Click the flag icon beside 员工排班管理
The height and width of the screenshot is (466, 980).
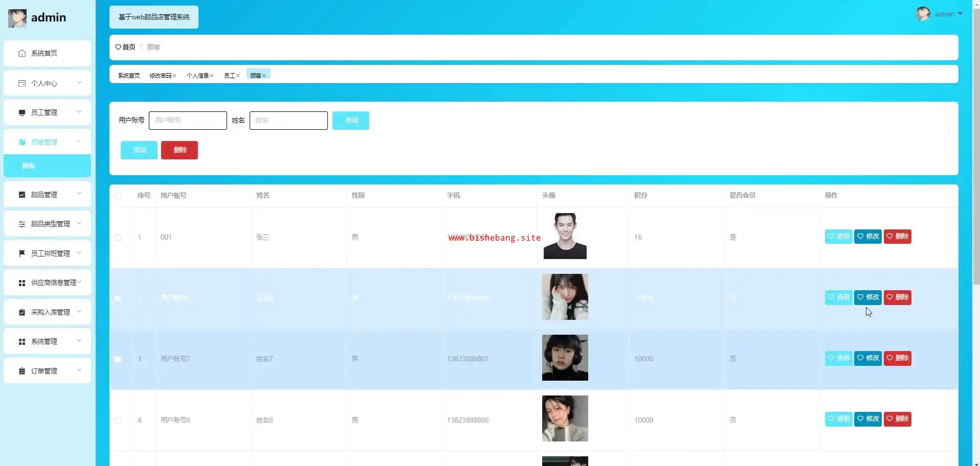tap(21, 253)
